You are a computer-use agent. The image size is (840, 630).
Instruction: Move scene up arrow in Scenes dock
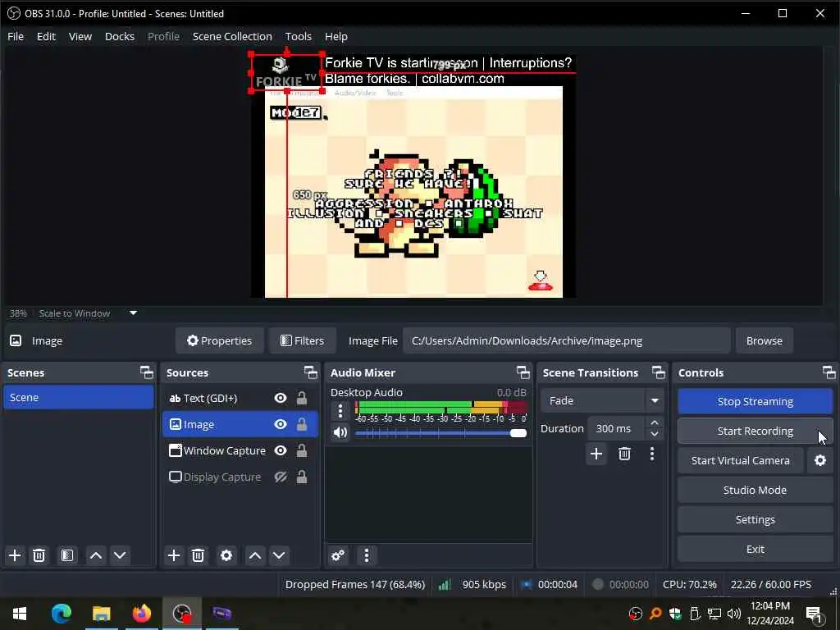[96, 555]
